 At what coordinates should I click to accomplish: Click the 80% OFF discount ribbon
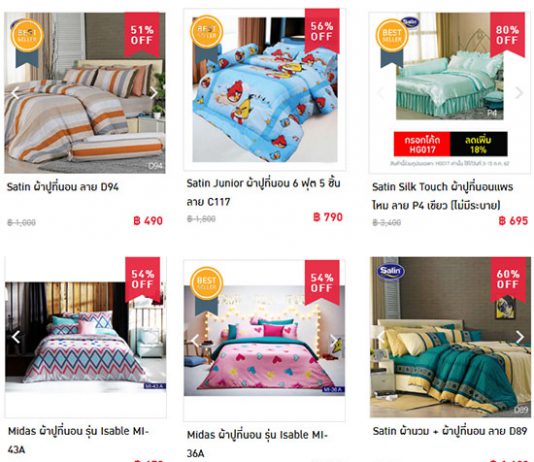coord(507,35)
